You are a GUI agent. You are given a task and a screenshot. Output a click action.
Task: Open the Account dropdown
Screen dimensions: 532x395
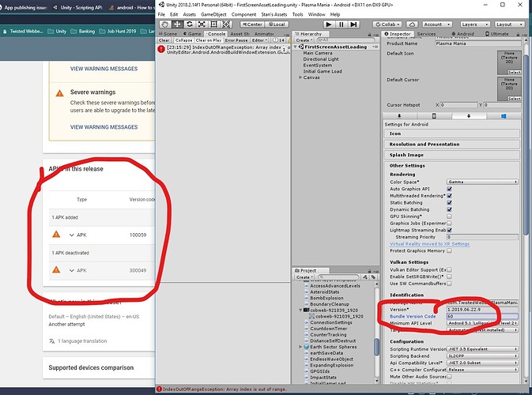point(437,24)
